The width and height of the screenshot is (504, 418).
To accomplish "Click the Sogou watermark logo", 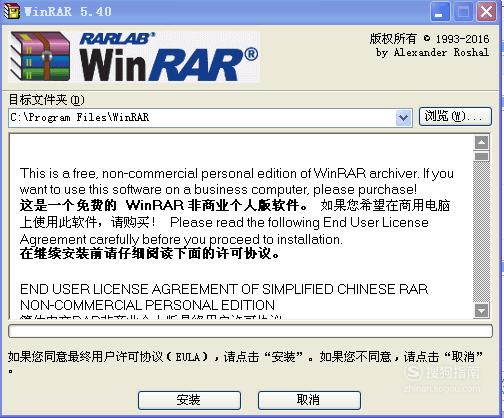I will [442, 372].
